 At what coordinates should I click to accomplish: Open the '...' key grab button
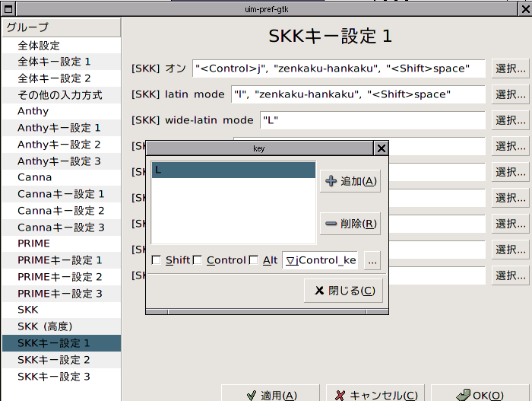(371, 260)
